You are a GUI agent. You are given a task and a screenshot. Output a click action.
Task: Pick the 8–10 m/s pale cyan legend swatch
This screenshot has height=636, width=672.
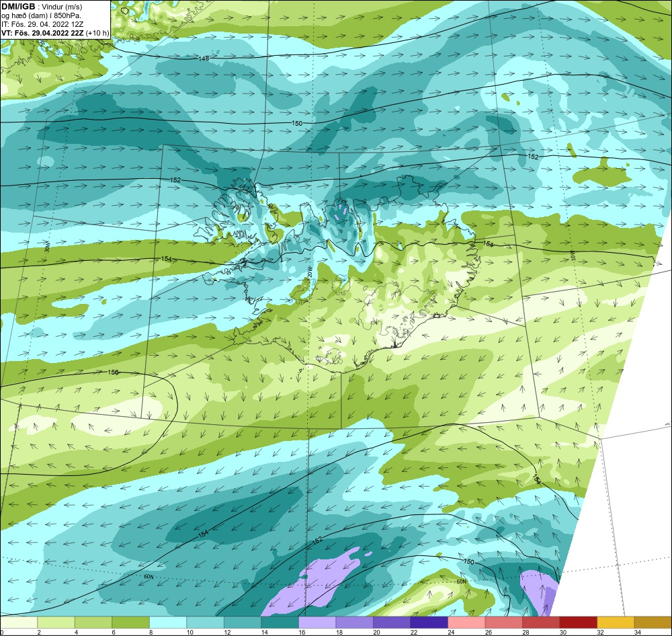point(168,623)
